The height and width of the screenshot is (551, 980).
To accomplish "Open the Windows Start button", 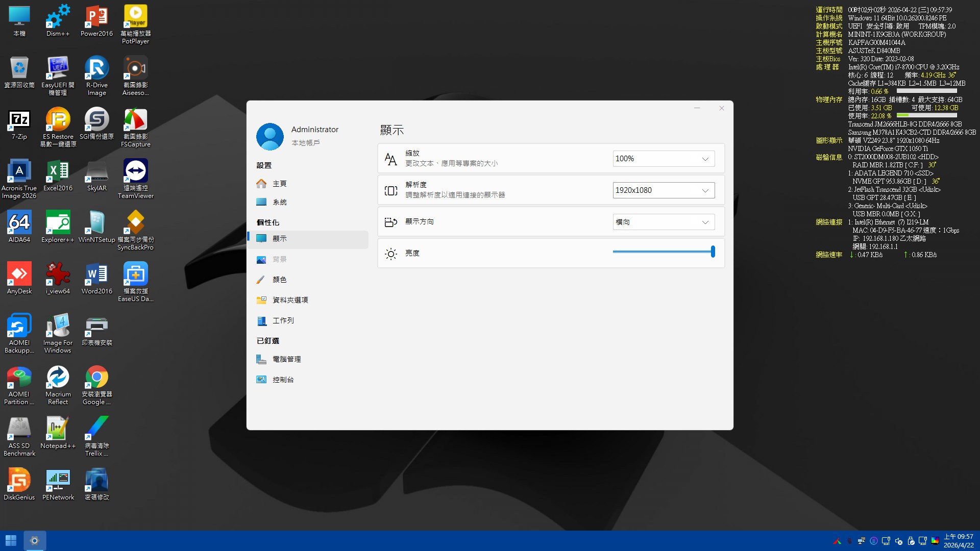I will point(11,540).
